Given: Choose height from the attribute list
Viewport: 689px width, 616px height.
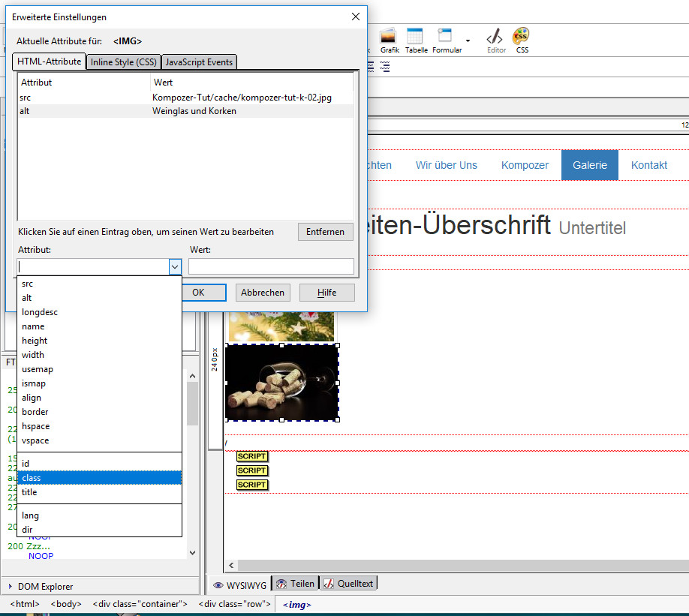Looking at the screenshot, I should (99, 341).
